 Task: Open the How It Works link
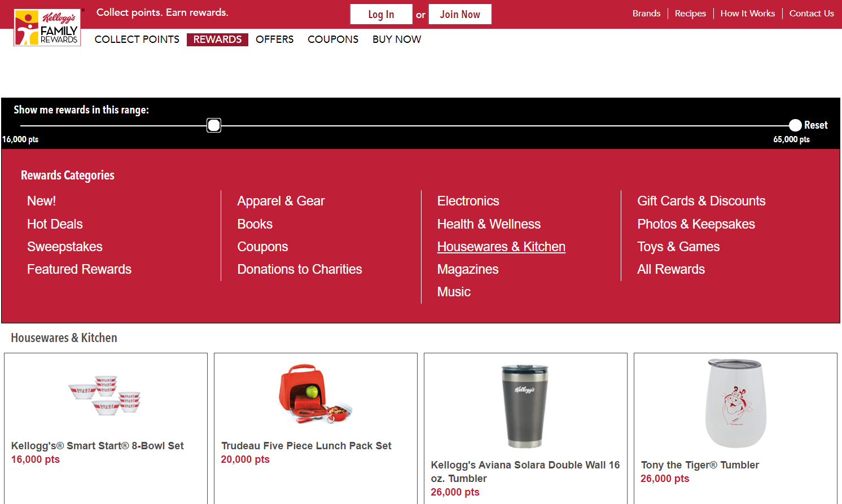click(x=747, y=13)
